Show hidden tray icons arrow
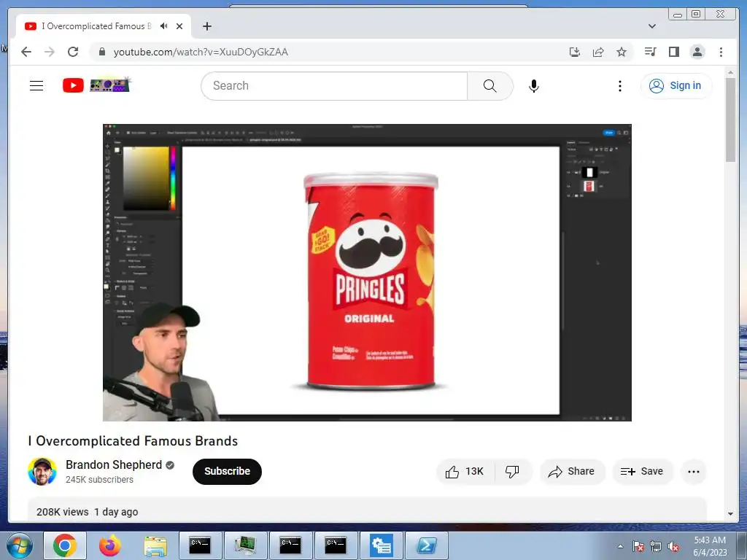747x560 pixels. pos(620,546)
